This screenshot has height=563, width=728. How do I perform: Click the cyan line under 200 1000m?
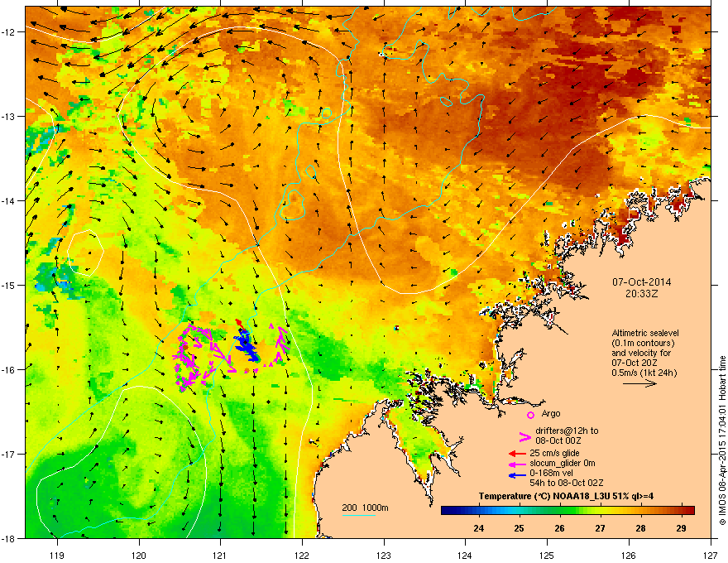(358, 515)
